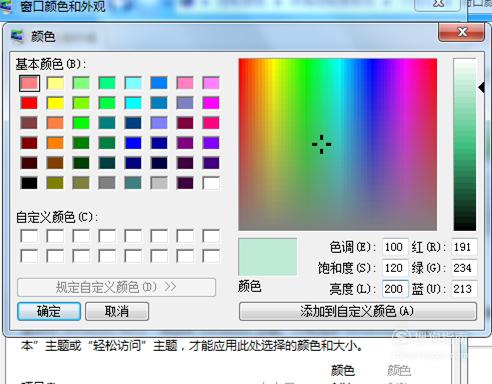Select the last custom slot in bottom row
Image resolution: width=492 pixels, height=384 pixels.
(x=211, y=256)
